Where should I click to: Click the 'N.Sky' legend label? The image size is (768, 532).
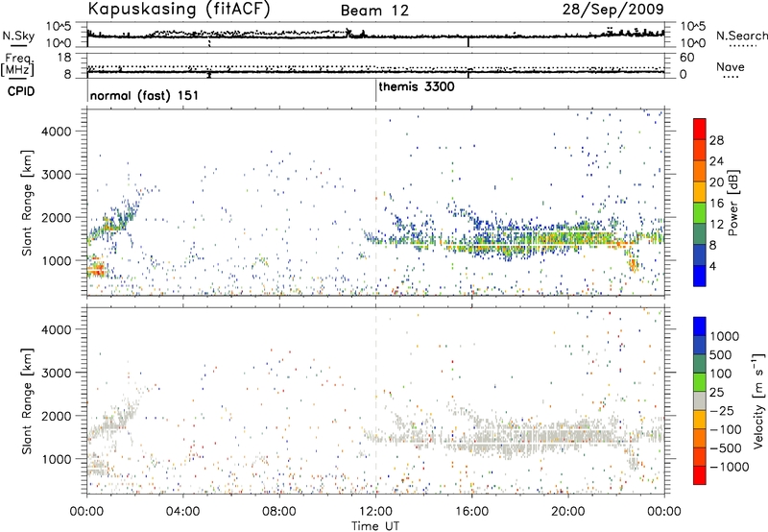pos(18,36)
